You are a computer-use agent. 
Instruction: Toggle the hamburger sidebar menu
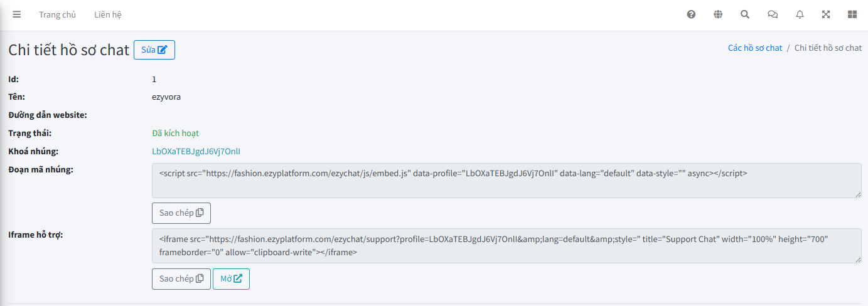[x=17, y=14]
